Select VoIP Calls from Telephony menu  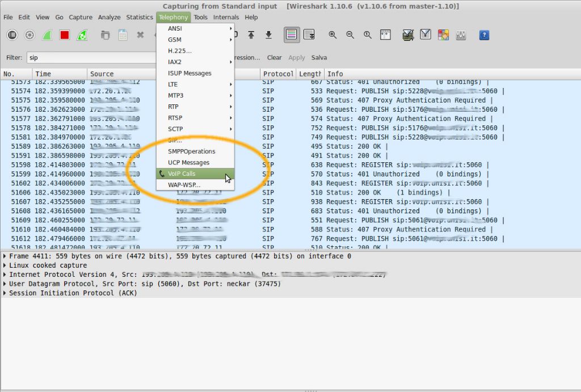(x=182, y=174)
